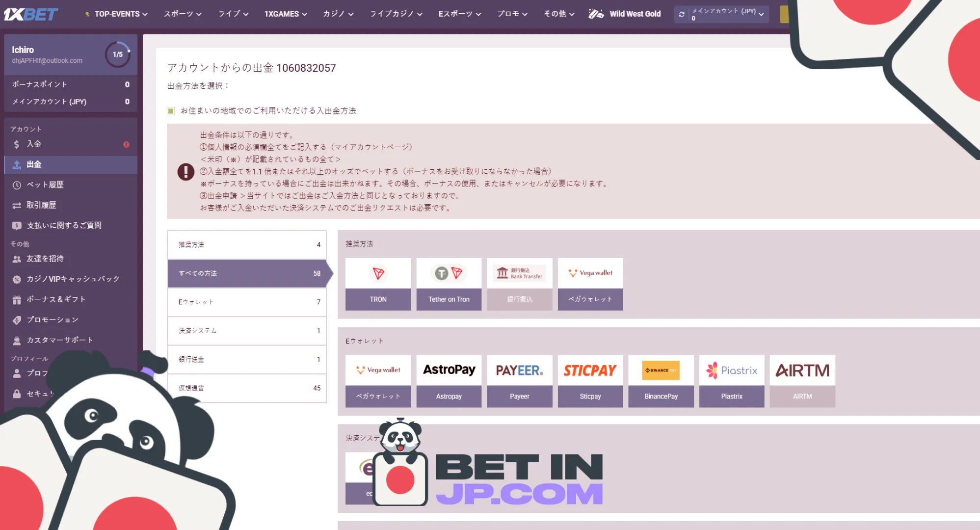
Task: Select the 仮想通貨 category tab
Action: (247, 388)
